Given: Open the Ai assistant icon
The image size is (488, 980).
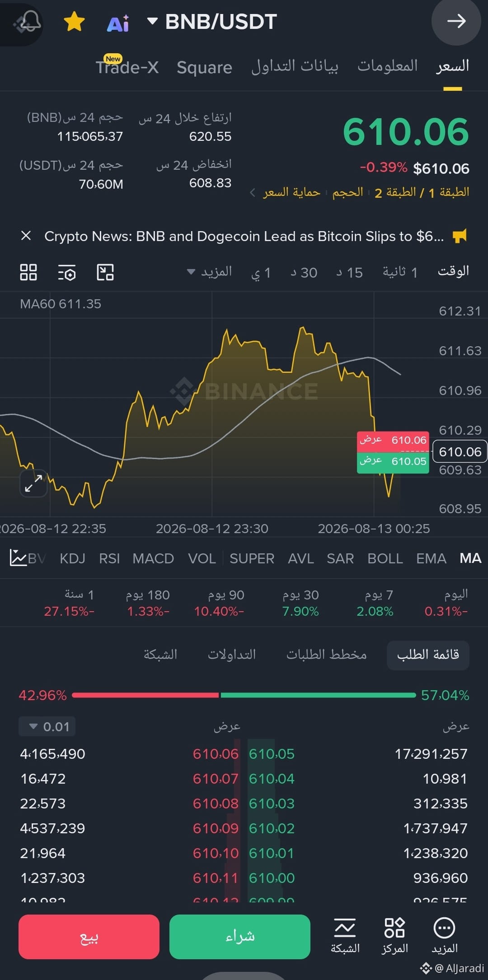Looking at the screenshot, I should pos(117,23).
